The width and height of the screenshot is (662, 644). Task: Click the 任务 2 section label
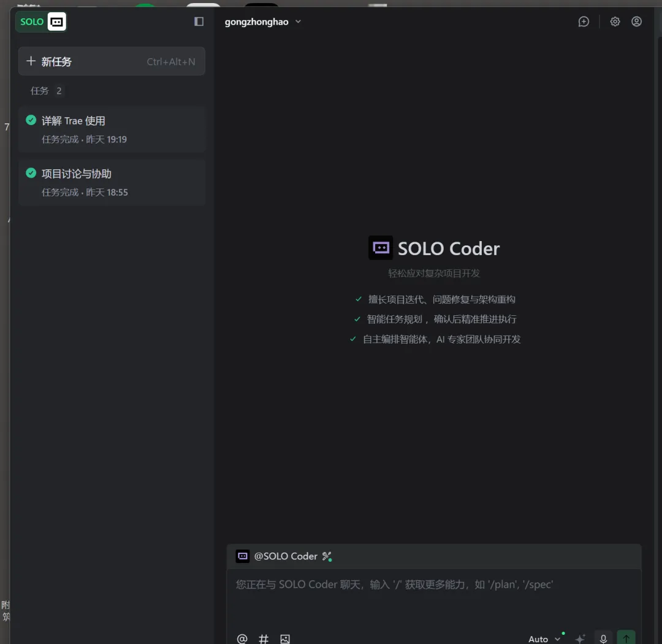coord(46,91)
